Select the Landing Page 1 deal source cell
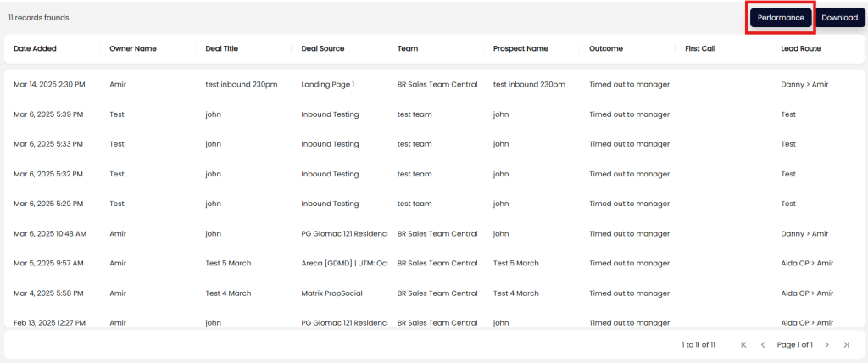Viewport: 868px width, 363px height. click(x=327, y=85)
